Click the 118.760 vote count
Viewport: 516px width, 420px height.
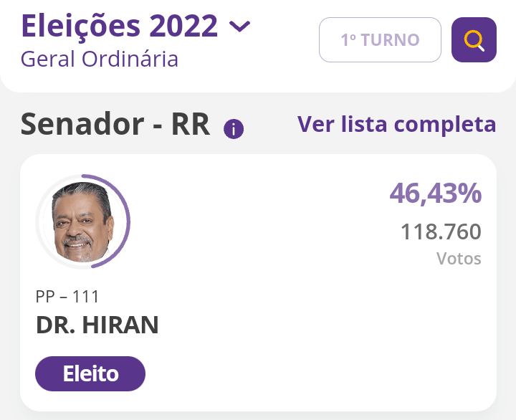(441, 232)
